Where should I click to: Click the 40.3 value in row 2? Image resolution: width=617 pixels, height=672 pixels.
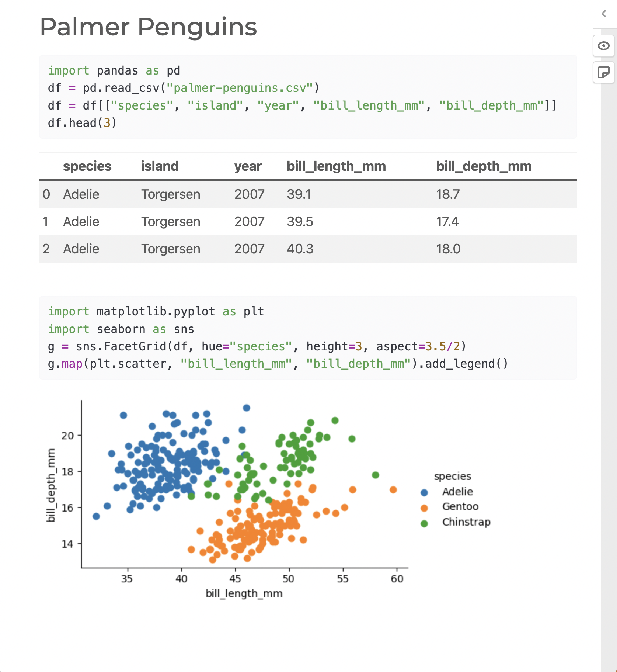299,249
